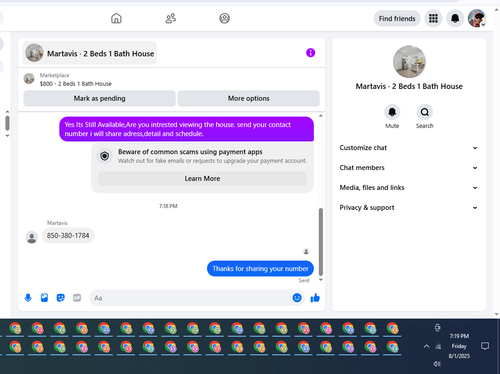Click the seen-by avatar under the phone message
The height and width of the screenshot is (374, 500).
coord(306,251)
